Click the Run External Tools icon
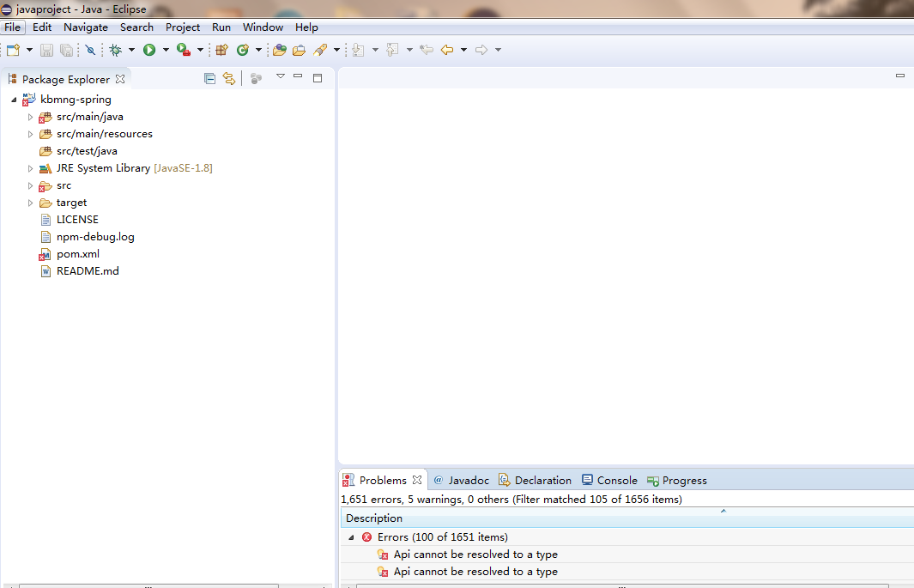Screen dimensions: 914x588 point(184,50)
